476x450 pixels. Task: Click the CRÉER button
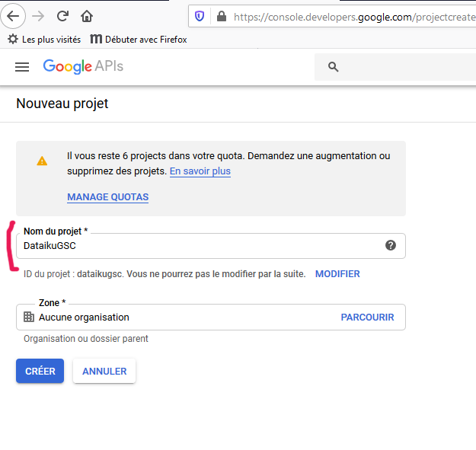point(40,371)
